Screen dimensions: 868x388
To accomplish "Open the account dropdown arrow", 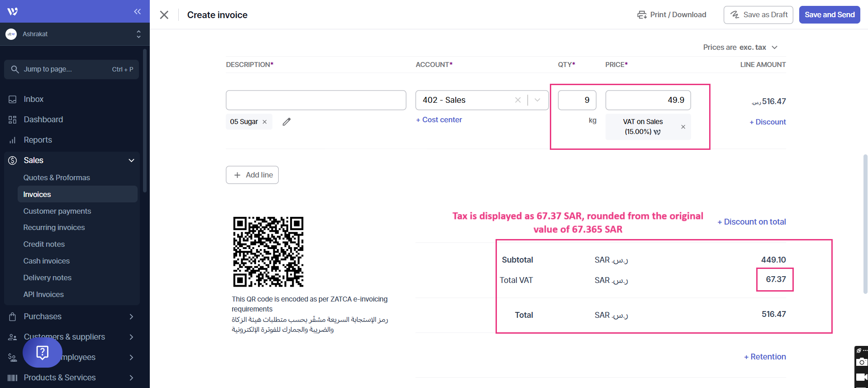I will (x=538, y=100).
